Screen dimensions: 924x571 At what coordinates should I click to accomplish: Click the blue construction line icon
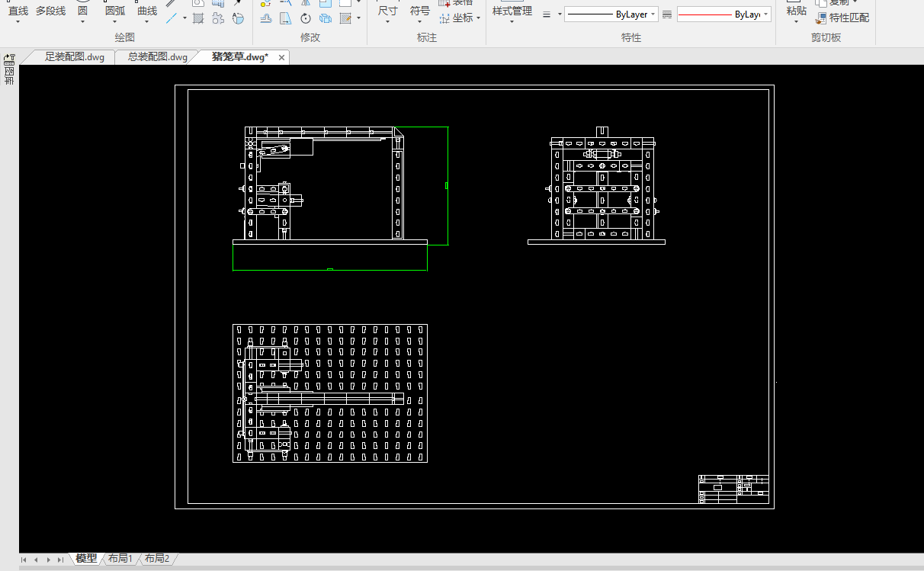click(x=172, y=18)
